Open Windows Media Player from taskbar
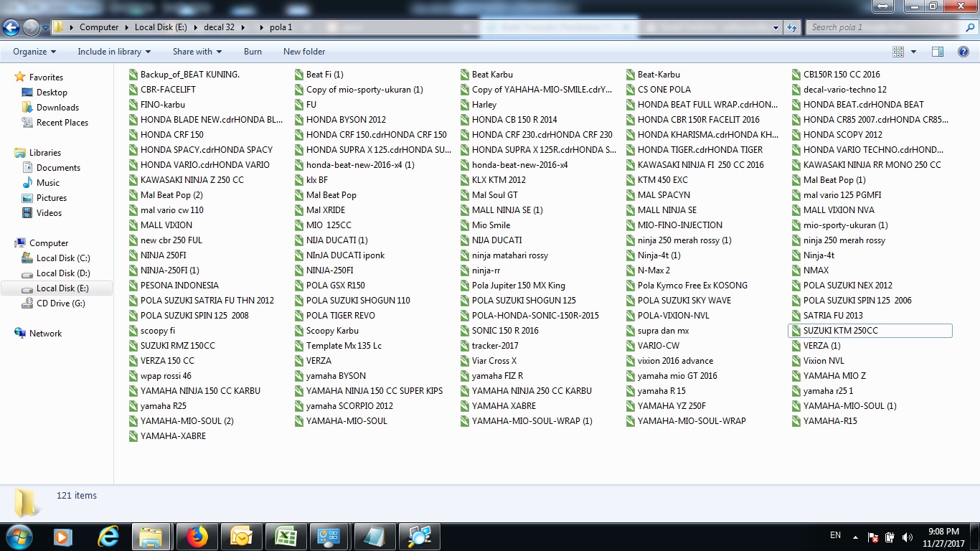 pos(62,537)
